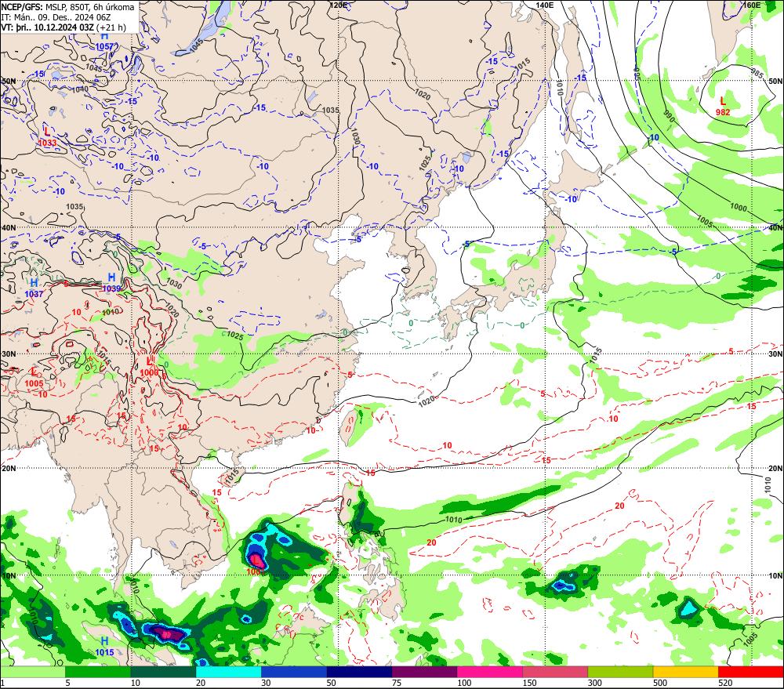
Task: Click the olive 300–500 legend swatch
Action: pos(620,672)
